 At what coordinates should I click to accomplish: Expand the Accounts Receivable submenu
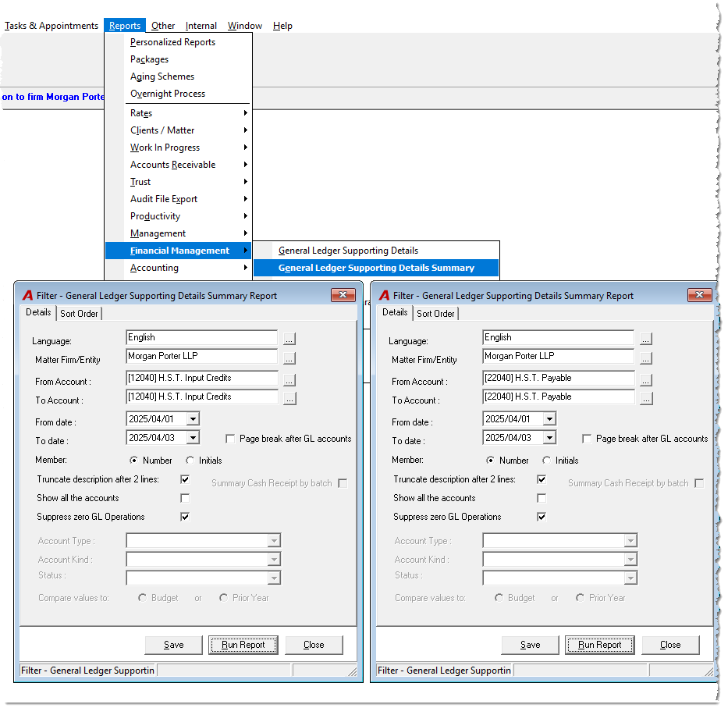coord(179,165)
